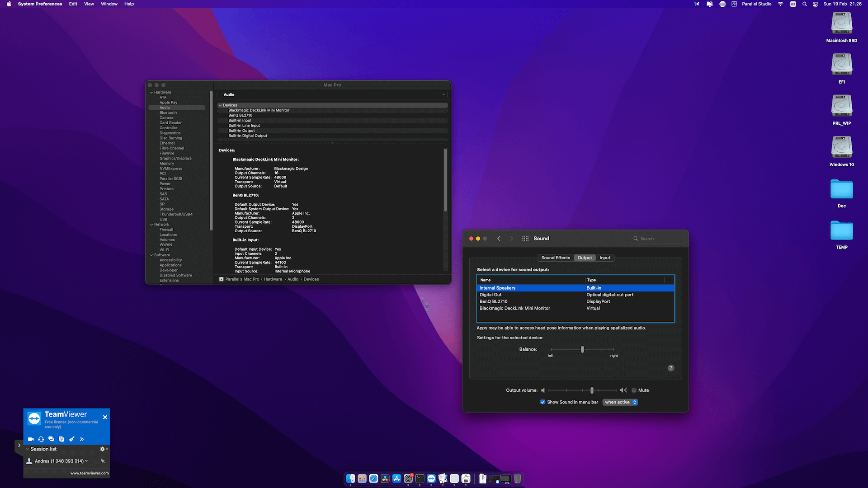Launch Safari from the Dock
Image resolution: width=868 pixels, height=488 pixels.
click(373, 479)
